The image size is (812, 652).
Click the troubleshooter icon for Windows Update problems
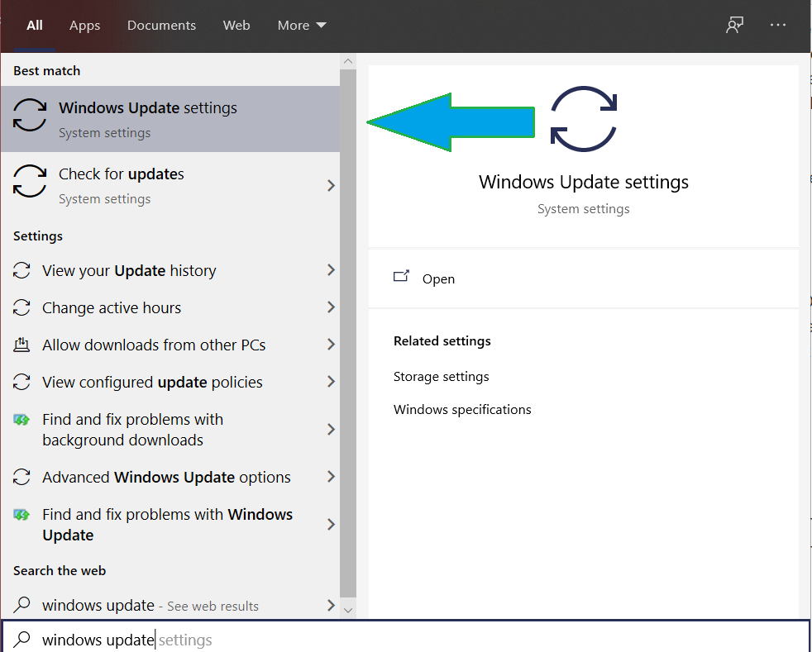(21, 515)
